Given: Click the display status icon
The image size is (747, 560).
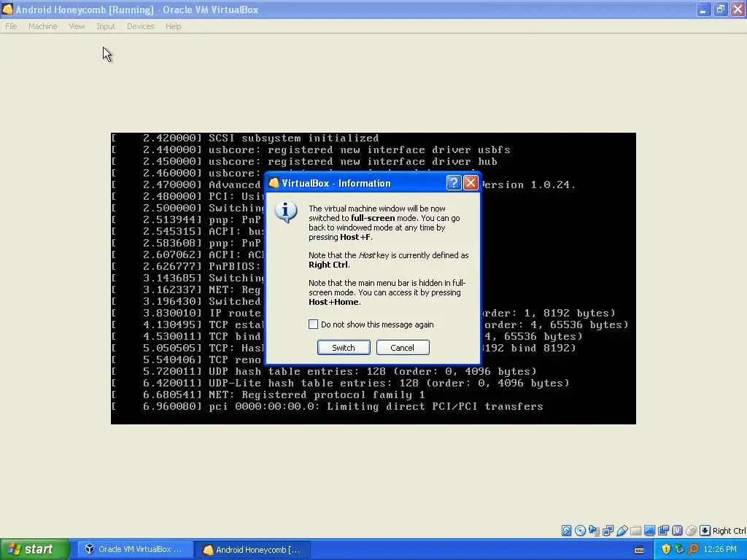Looking at the screenshot, I should tap(649, 531).
